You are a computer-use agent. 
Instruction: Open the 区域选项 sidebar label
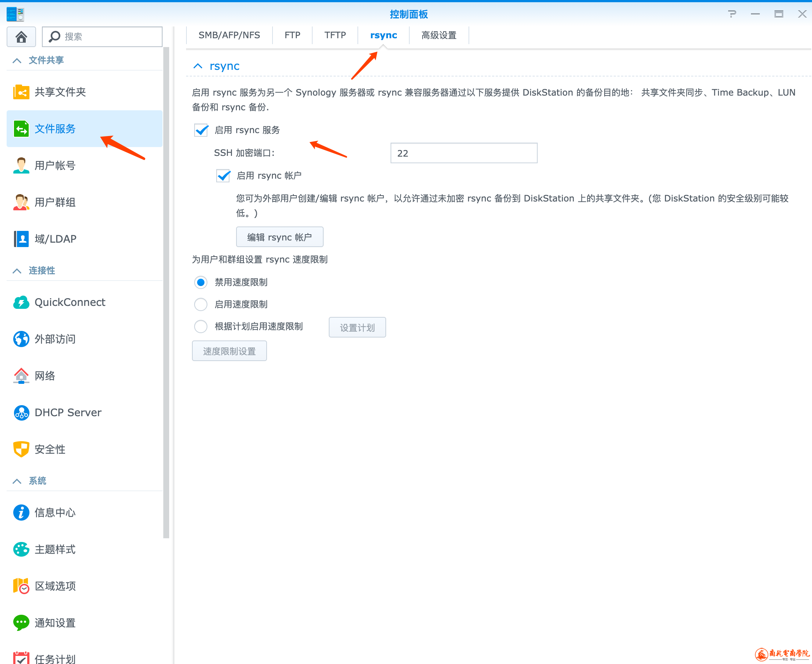click(x=55, y=586)
